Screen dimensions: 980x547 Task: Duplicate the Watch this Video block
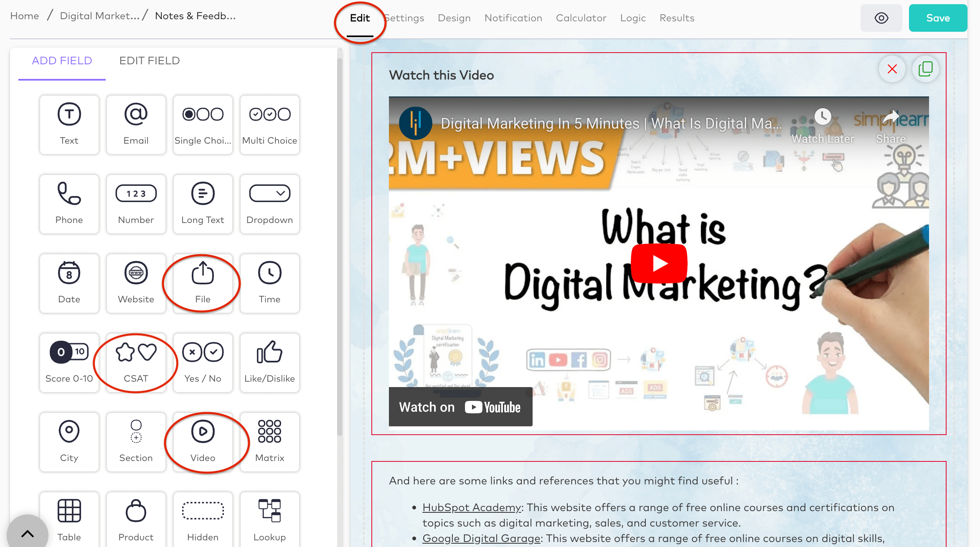[x=925, y=69]
